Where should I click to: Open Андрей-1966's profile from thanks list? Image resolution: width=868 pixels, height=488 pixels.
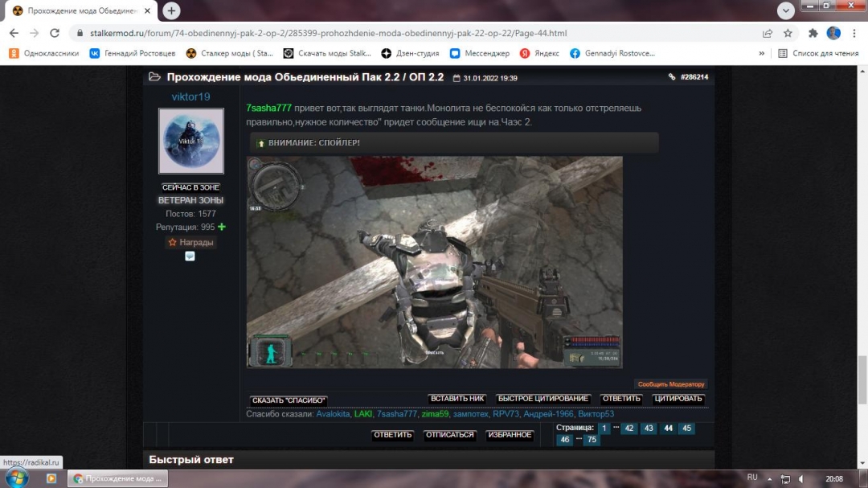pos(549,414)
